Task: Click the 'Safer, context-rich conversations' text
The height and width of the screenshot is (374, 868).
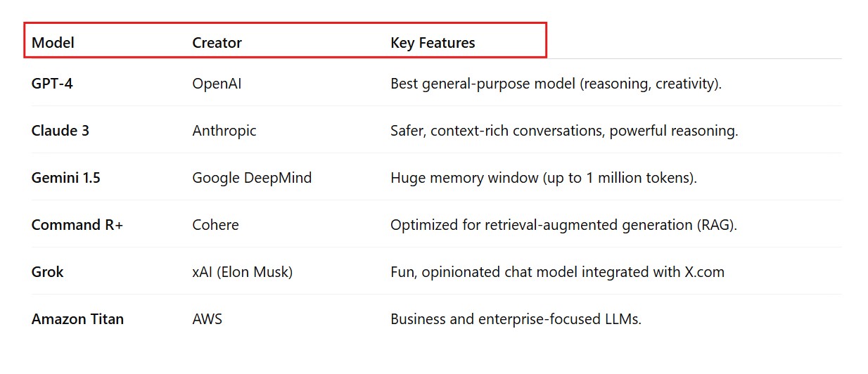Action: tap(564, 131)
